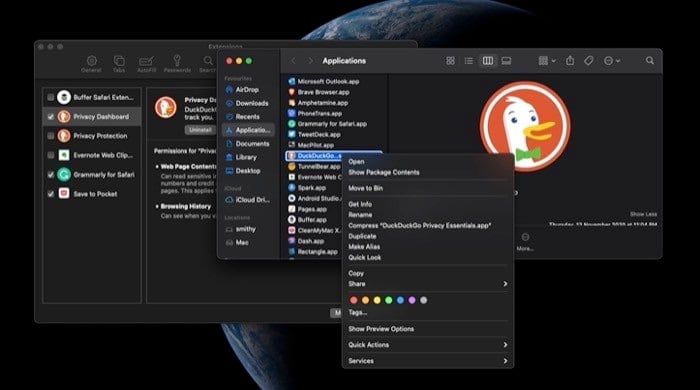The image size is (700, 390).
Task: Select Mac location in the Finder sidebar
Action: (x=247, y=242)
